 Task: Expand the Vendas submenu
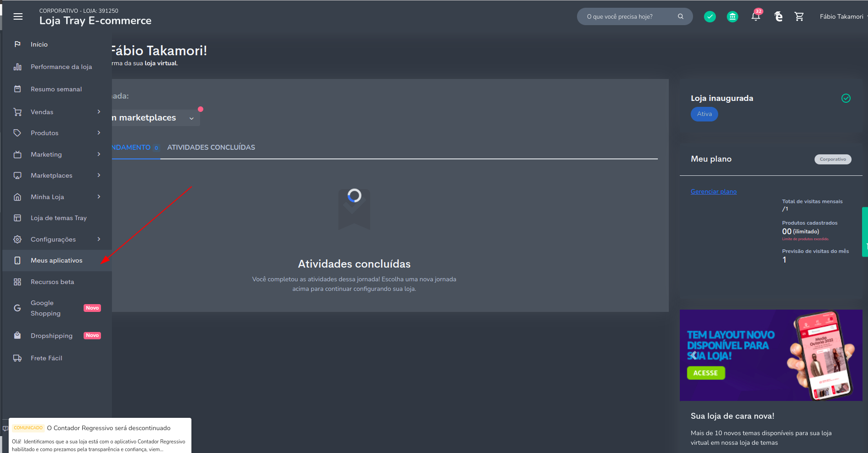[99, 112]
